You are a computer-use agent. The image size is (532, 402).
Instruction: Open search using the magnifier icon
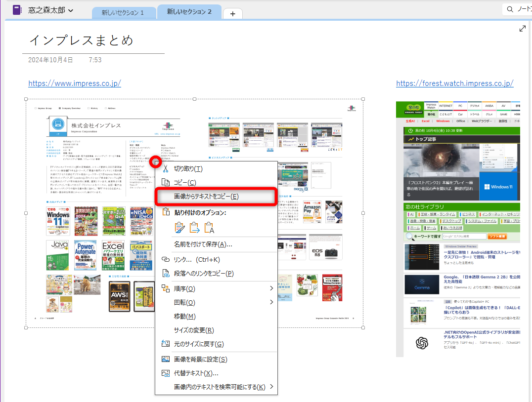pos(509,8)
